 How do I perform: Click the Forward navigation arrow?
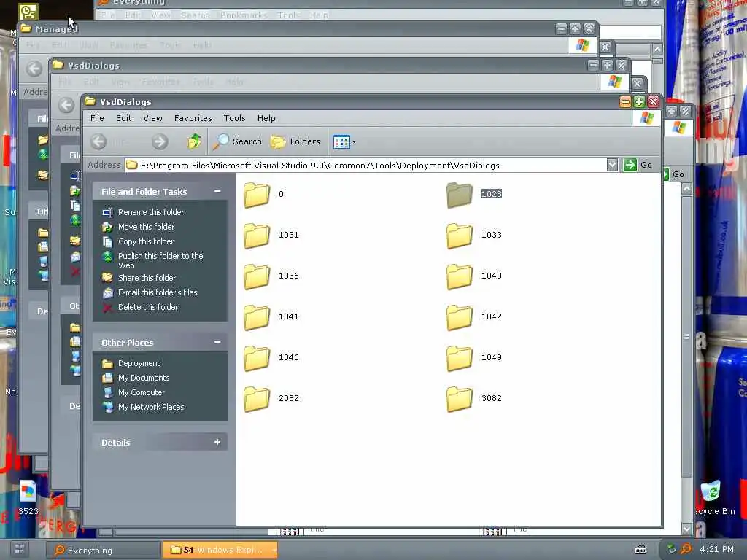pos(160,141)
